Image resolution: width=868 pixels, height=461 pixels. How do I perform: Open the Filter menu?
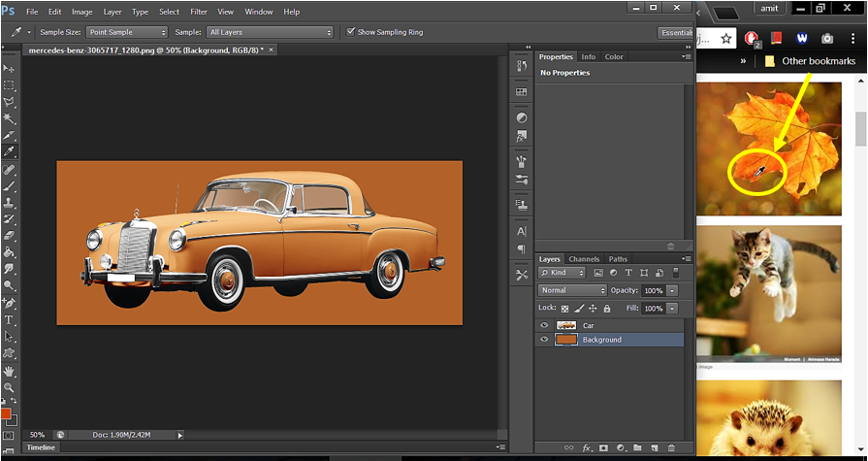coord(198,12)
